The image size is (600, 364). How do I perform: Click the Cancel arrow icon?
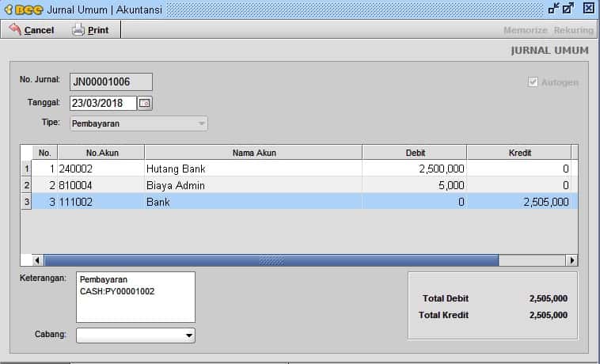[14, 30]
